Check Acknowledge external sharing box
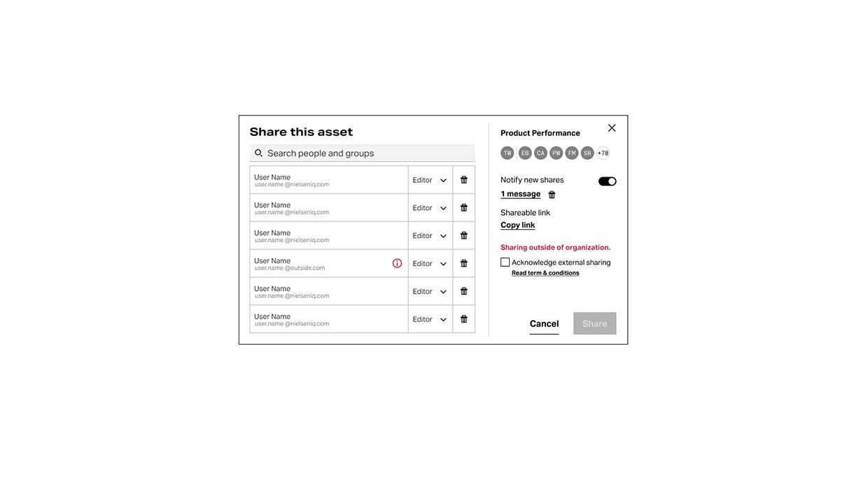The image size is (868, 489). tap(505, 262)
